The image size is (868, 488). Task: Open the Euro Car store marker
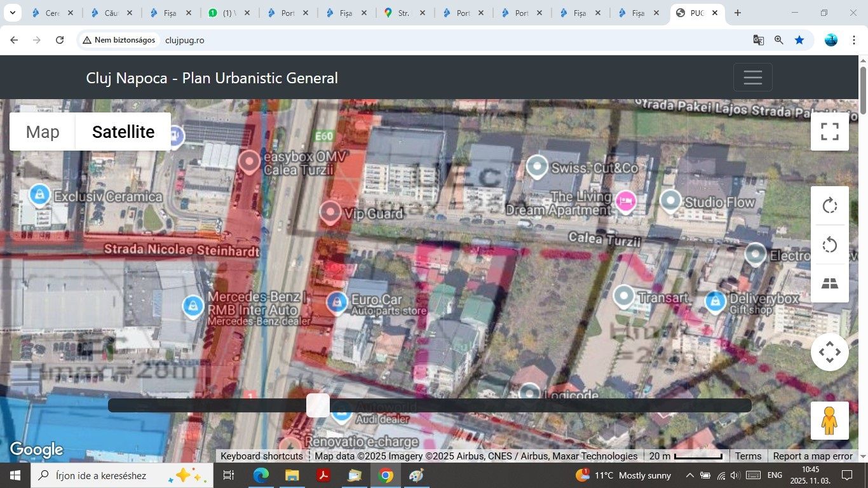point(337,302)
